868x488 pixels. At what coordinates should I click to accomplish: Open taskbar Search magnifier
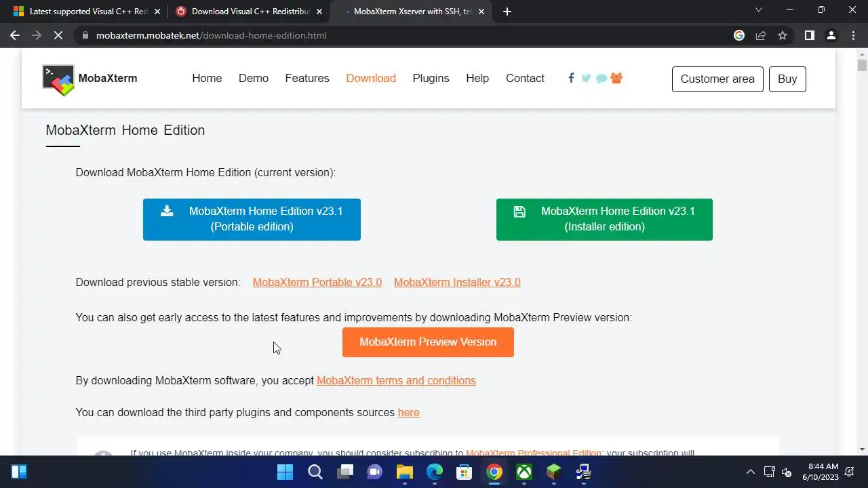tap(315, 472)
